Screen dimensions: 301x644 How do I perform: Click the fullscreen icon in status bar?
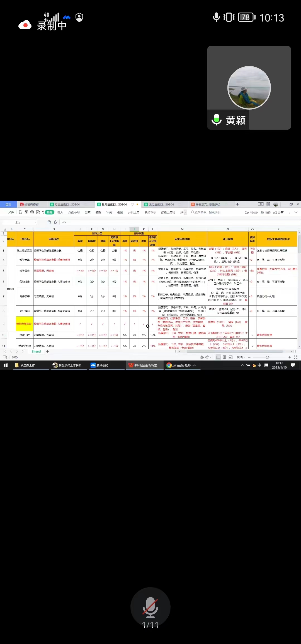[295, 357]
